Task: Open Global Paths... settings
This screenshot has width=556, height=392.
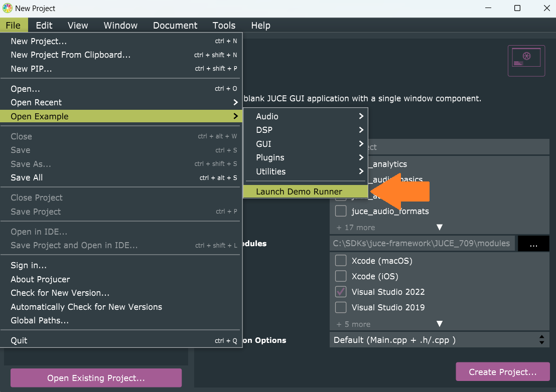Action: [x=121, y=320]
